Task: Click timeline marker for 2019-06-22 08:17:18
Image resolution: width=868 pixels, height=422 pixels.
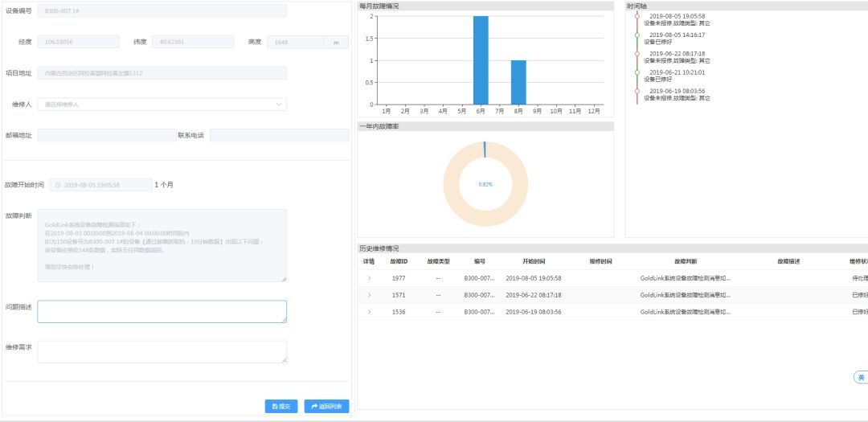Action: [637, 54]
